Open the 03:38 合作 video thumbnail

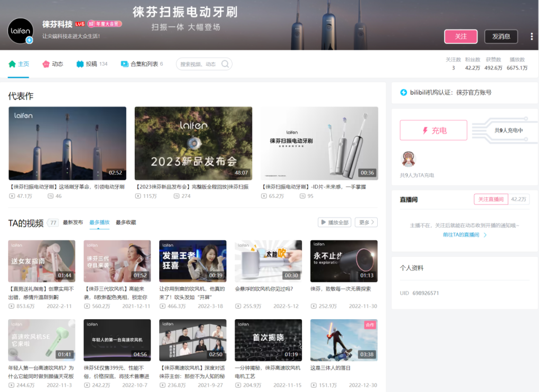[344, 340]
